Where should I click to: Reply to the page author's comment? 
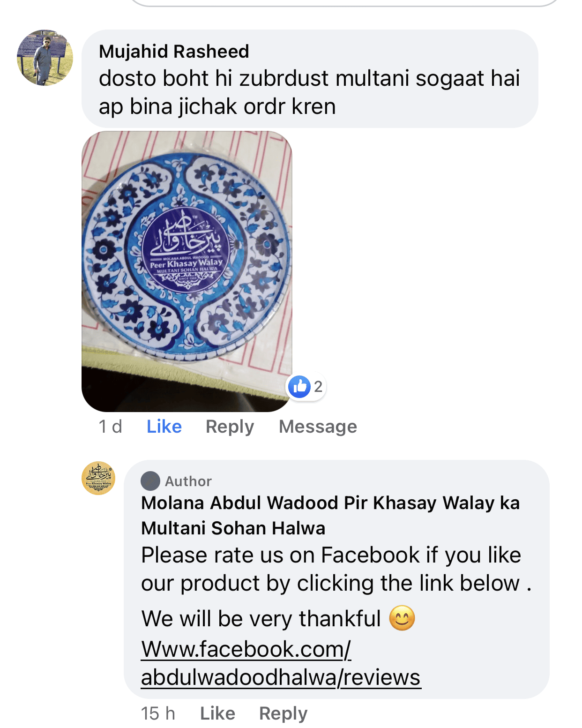[x=283, y=713]
